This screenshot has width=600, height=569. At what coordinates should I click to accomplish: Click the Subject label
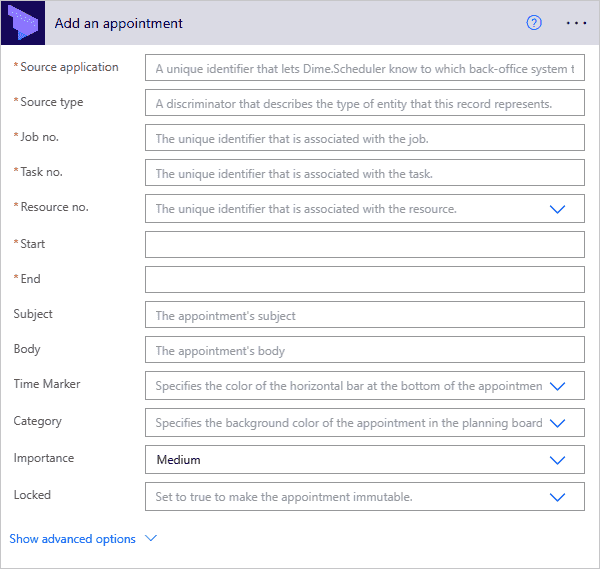[x=33, y=314]
